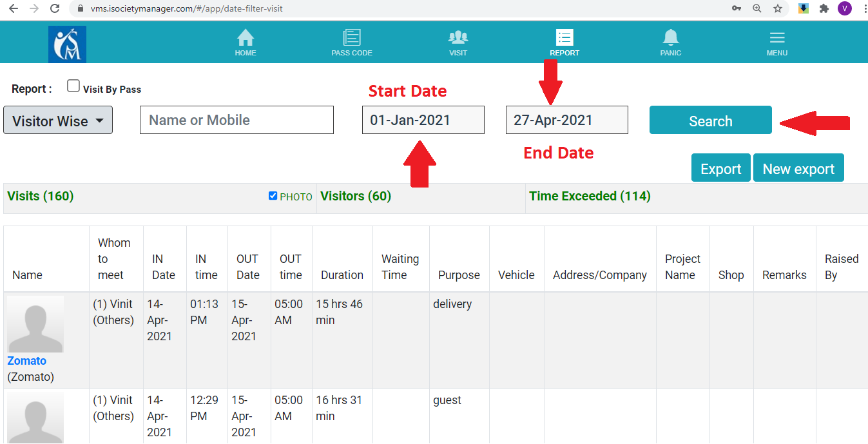This screenshot has width=868, height=444.
Task: Click the New export button
Action: 798,169
